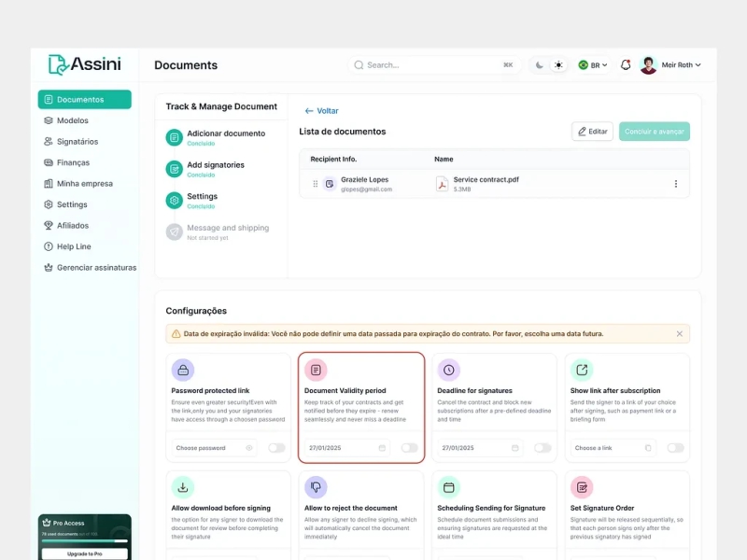Click the lock icon on Password protected link
This screenshot has width=747, height=560.
(x=183, y=370)
